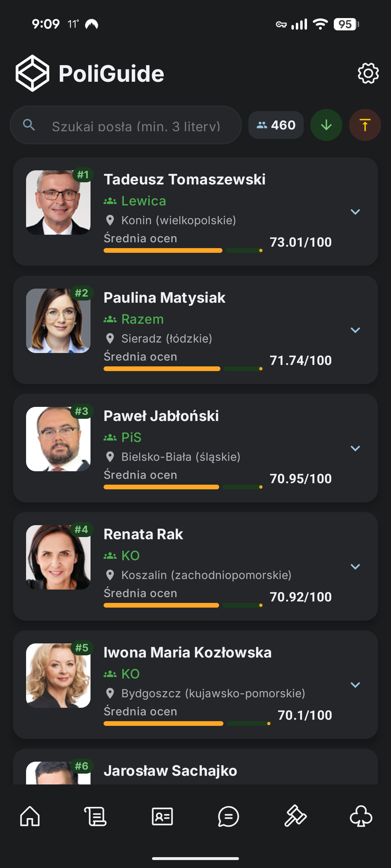Open the chat bubble tab

228,816
